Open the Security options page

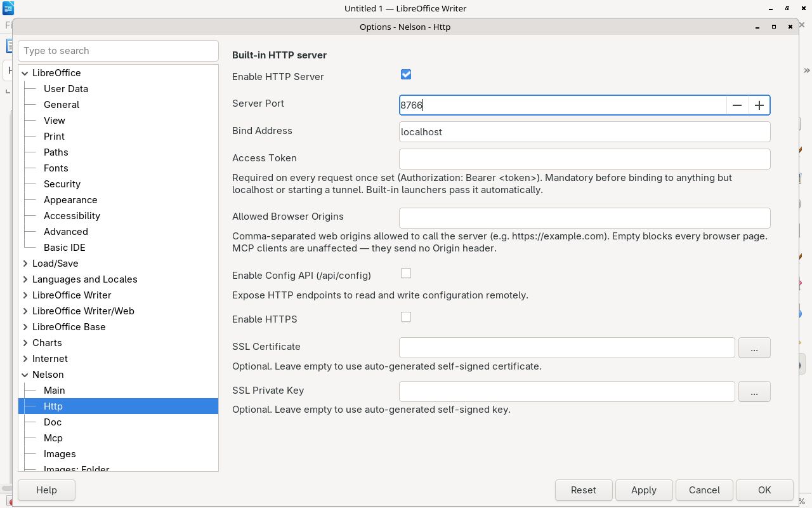62,184
